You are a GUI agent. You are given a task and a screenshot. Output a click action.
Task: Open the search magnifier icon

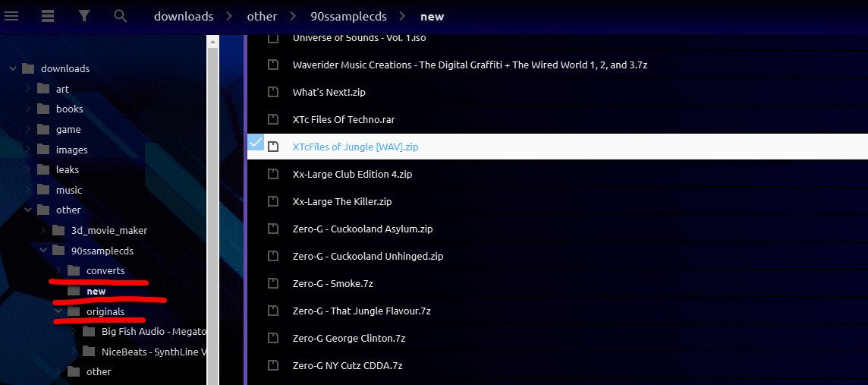click(x=120, y=16)
